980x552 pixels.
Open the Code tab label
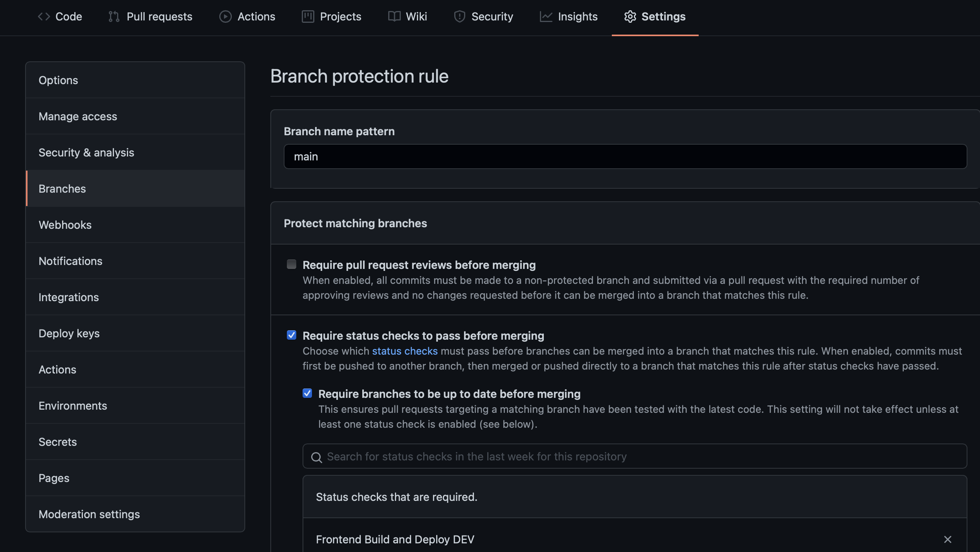click(69, 17)
